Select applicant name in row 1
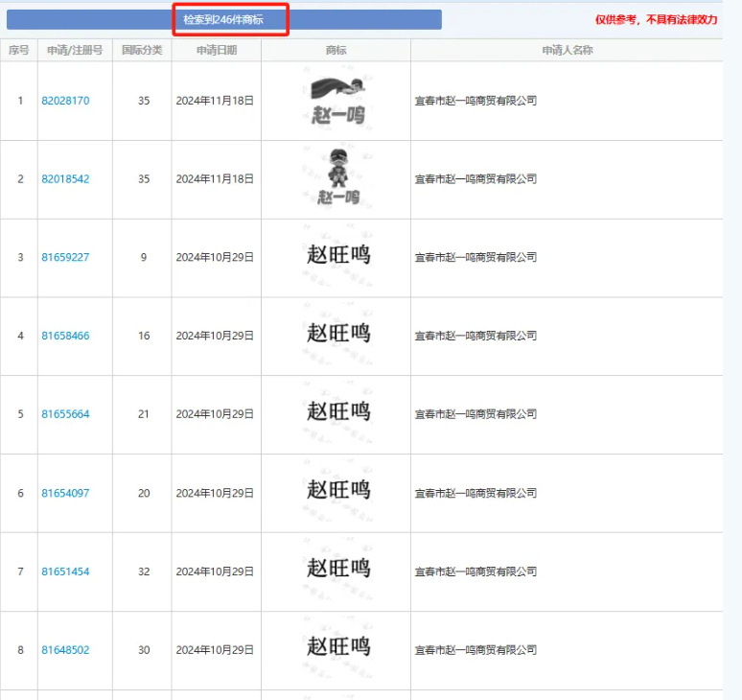Image resolution: width=742 pixels, height=700 pixels. coord(475,101)
